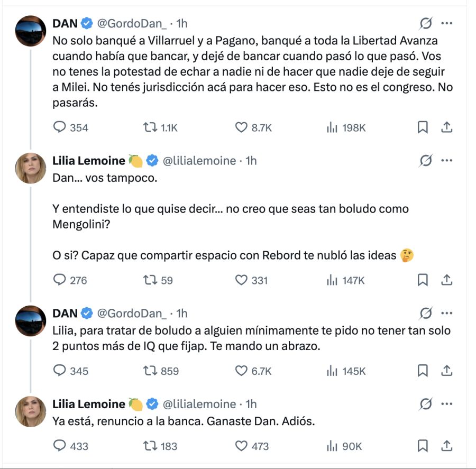Click Lilia Lemoine's avatar on last tweet
Screen dimensions: 476x469
click(x=31, y=411)
